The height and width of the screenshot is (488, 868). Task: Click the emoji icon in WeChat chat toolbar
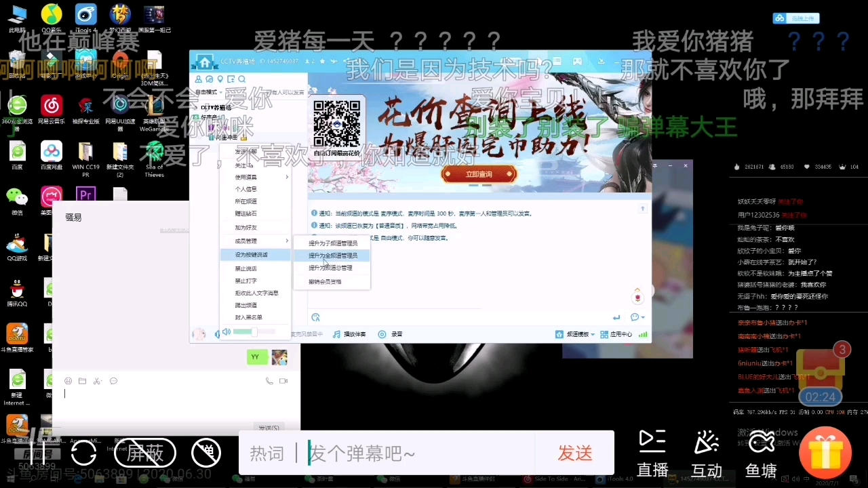coord(68,381)
